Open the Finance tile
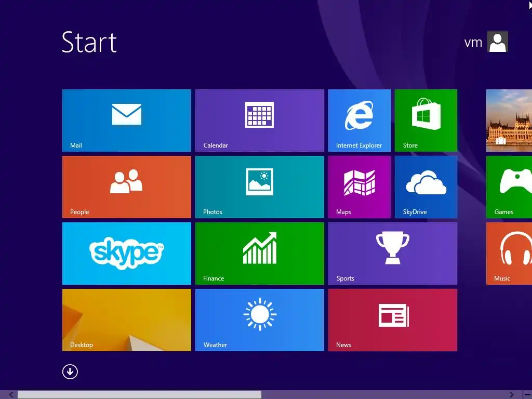Image resolution: width=532 pixels, height=399 pixels. [260, 254]
